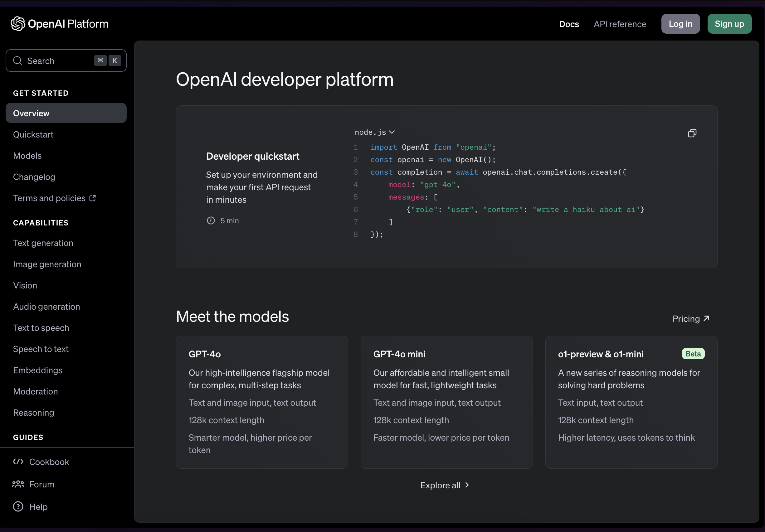
Task: Click the arrow icon next to Pricing
Action: pyautogui.click(x=706, y=318)
